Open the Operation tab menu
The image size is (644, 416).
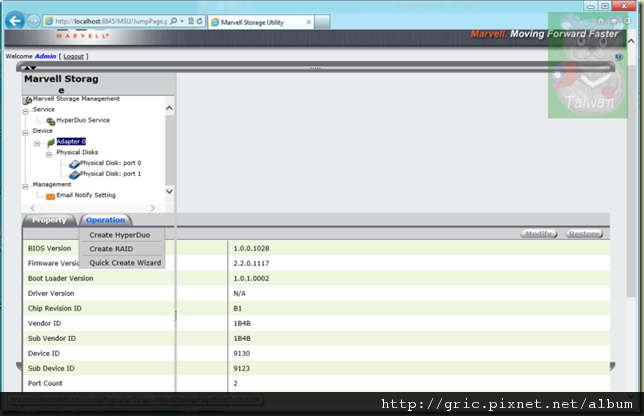[x=106, y=220]
